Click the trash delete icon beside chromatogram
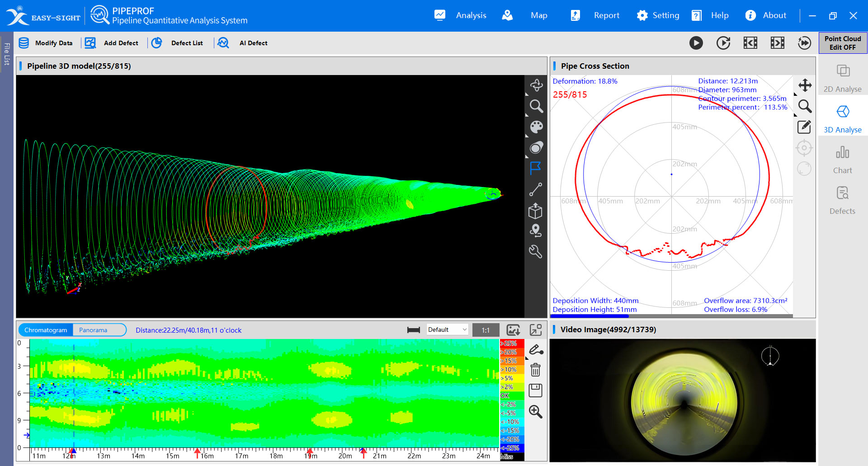This screenshot has height=466, width=868. click(x=535, y=370)
